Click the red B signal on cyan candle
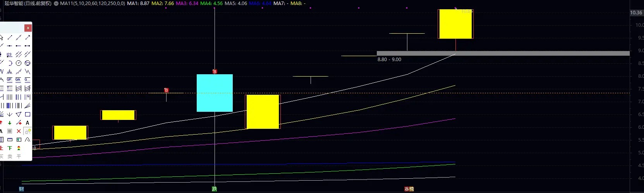The width and height of the screenshot is (644, 193). [x=215, y=72]
